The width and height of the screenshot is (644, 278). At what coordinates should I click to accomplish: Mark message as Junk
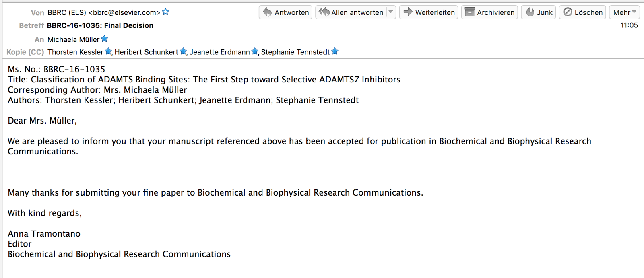(539, 12)
